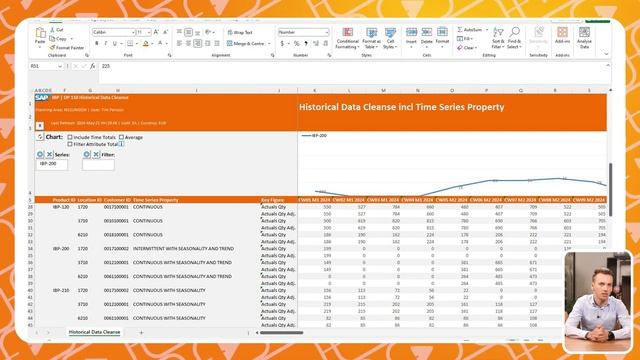The image size is (640, 360).
Task: Apply Italic formatting
Action: (x=106, y=43)
